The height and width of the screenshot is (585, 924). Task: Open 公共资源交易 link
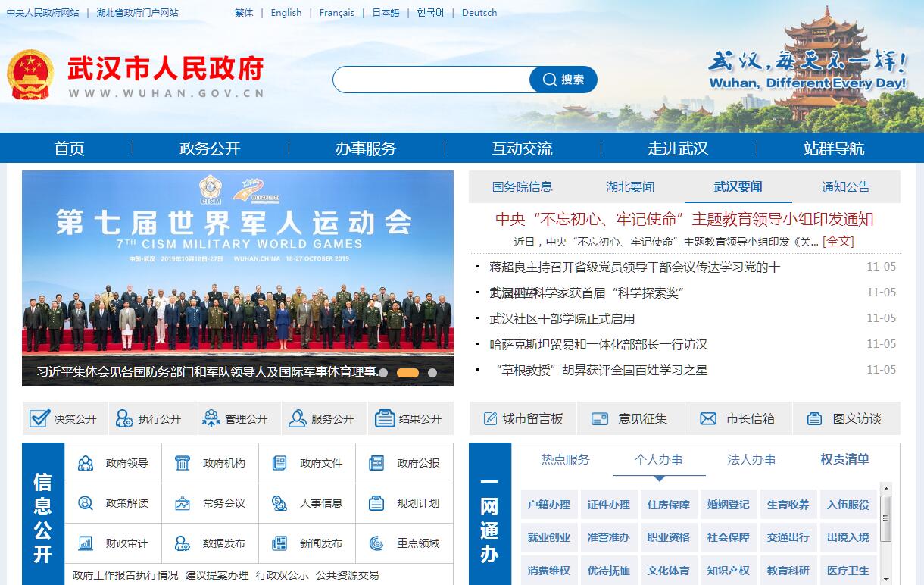pos(347,575)
